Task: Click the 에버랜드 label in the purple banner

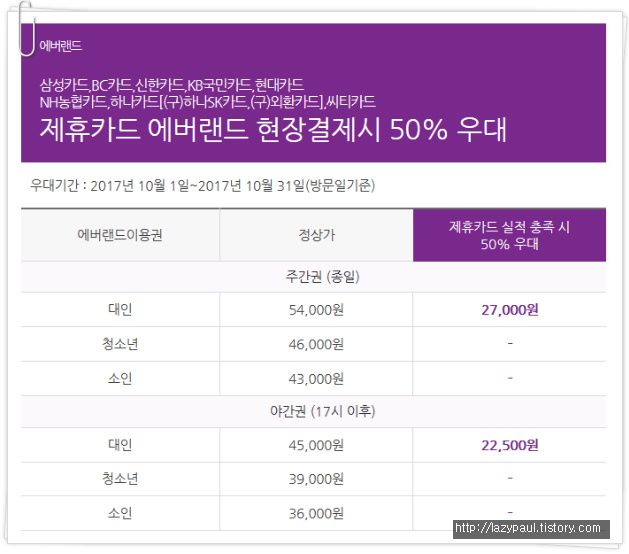Action: coord(61,46)
